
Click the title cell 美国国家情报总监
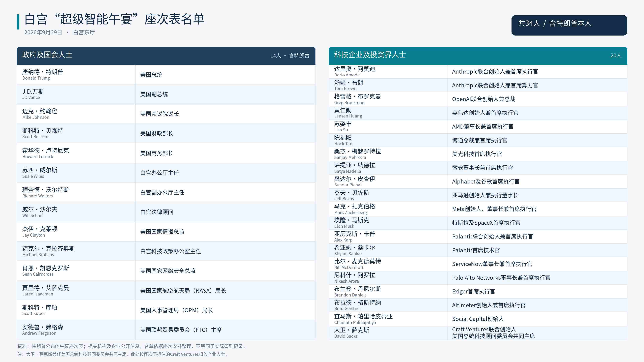point(162,232)
